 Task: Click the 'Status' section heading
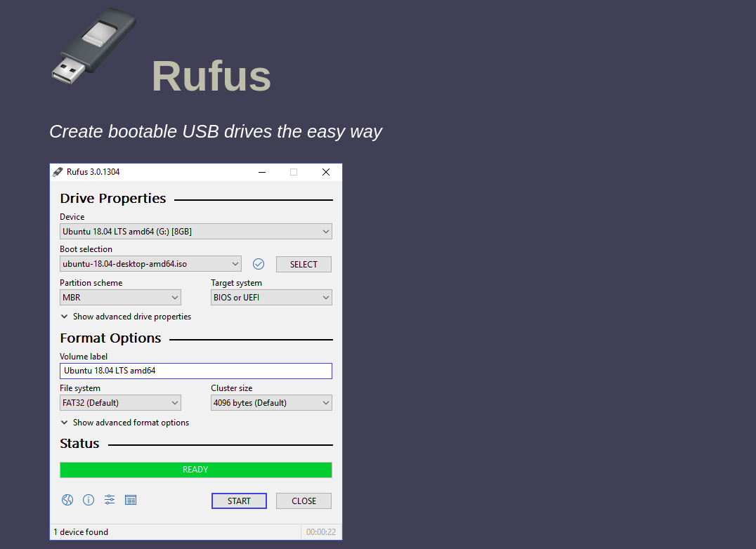79,444
